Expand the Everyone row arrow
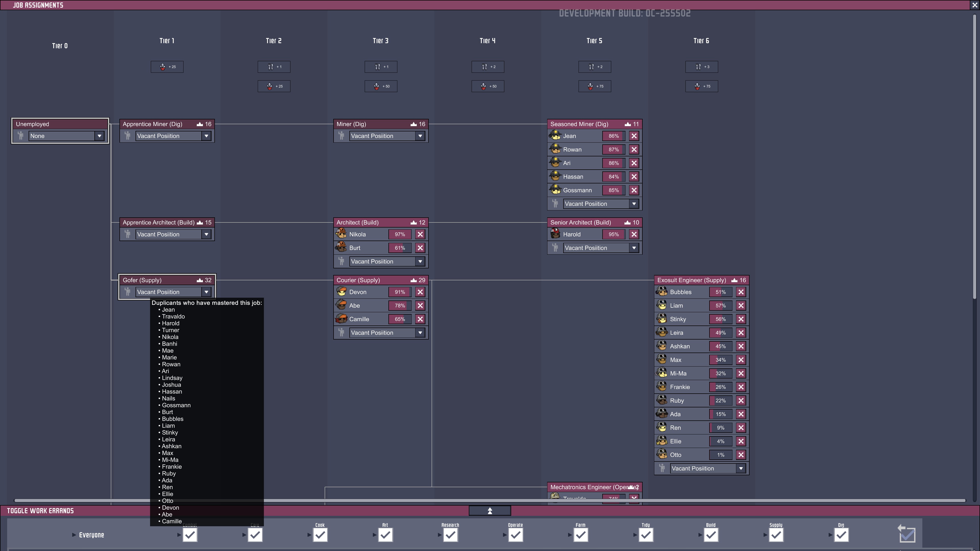Screen dimensions: 980x551 tap(74, 535)
